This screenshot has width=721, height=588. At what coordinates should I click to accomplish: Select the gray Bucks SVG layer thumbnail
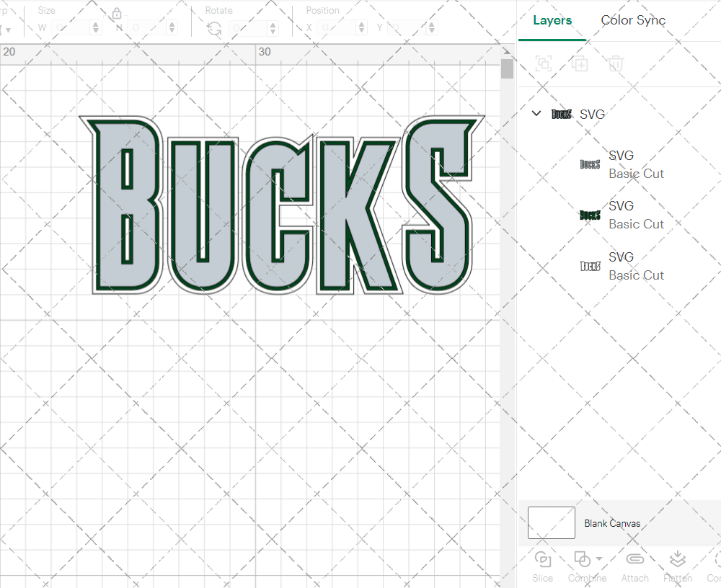(x=590, y=164)
